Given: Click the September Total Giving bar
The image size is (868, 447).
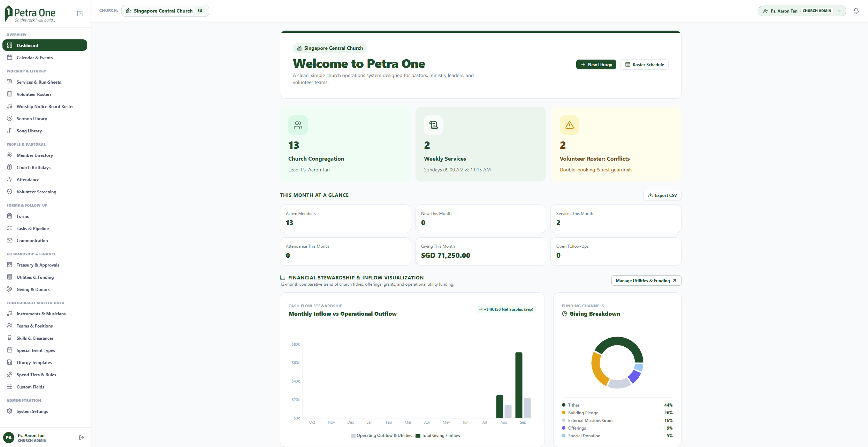Looking at the screenshot, I should pos(519,385).
